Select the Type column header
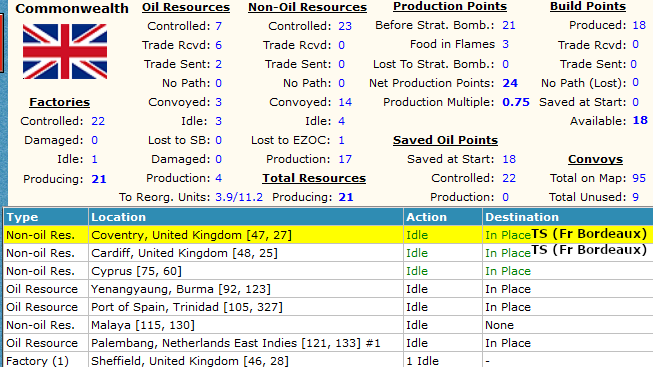 46,217
